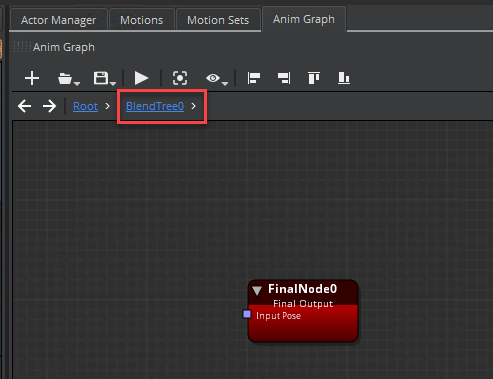
Task: Expand the chevron after Root breadcrumb
Action: 107,106
